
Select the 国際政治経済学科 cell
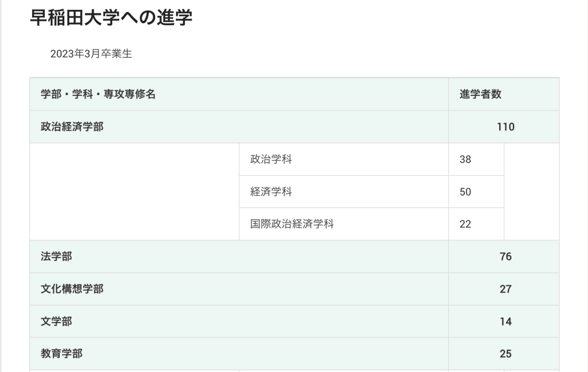292,224
